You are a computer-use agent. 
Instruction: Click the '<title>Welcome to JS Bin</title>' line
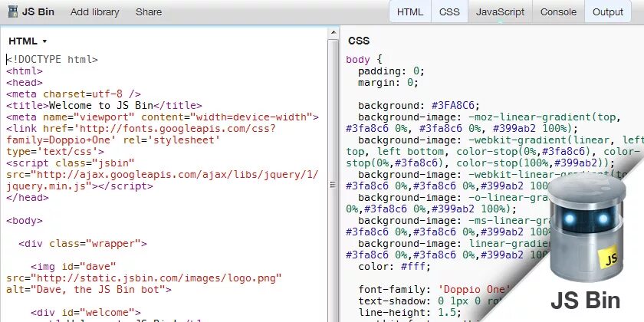(104, 106)
